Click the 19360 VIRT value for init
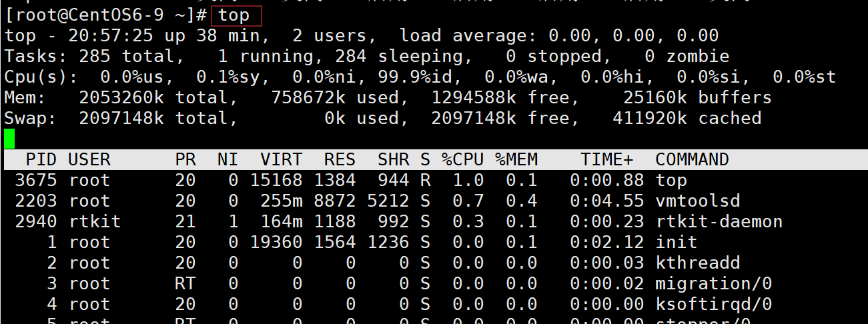 276,243
